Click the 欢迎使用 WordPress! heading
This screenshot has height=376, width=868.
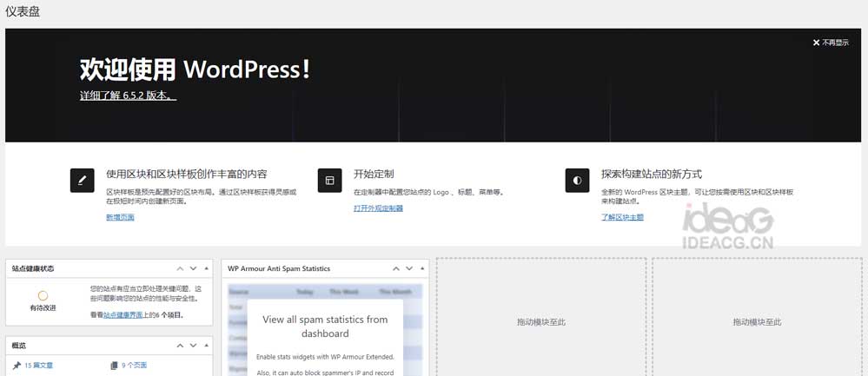[x=195, y=69]
